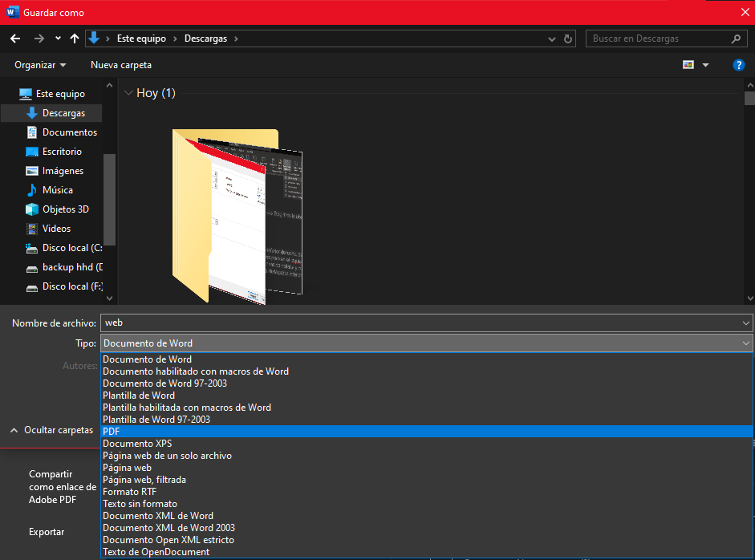Refresh the Descargas folder view

coord(569,39)
